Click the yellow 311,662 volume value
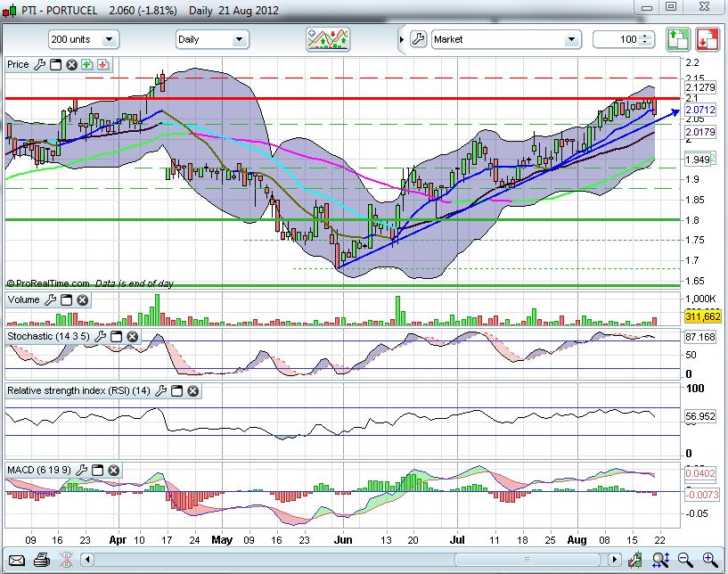This screenshot has width=728, height=574. click(x=702, y=316)
